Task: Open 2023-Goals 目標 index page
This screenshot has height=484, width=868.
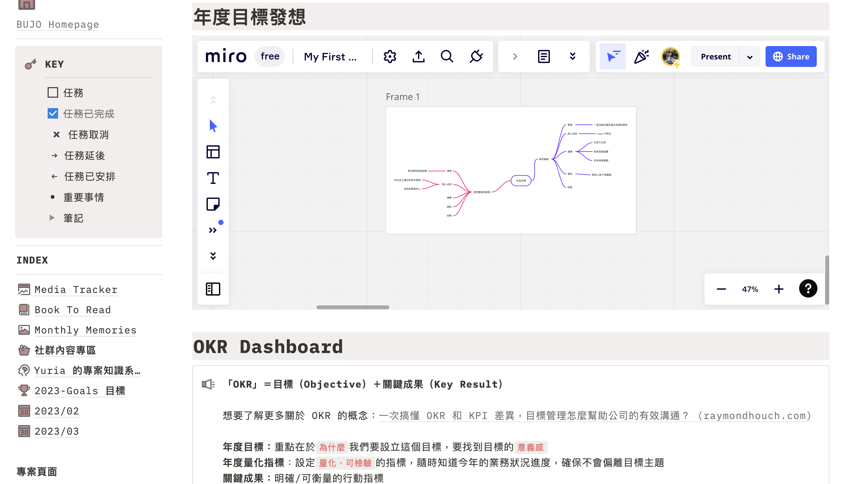Action: [x=80, y=391]
